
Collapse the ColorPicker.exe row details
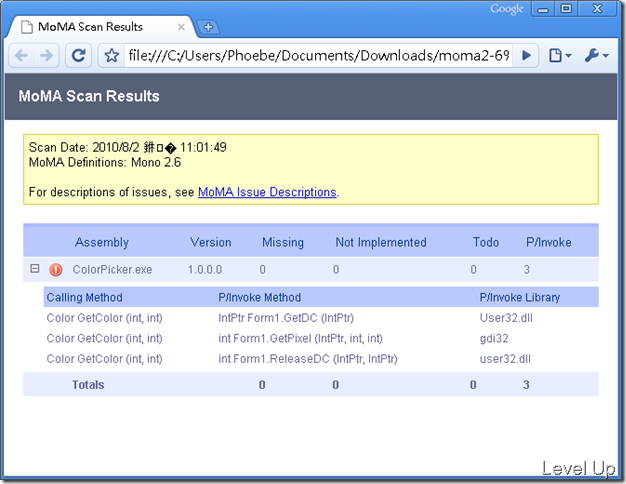tap(35, 268)
